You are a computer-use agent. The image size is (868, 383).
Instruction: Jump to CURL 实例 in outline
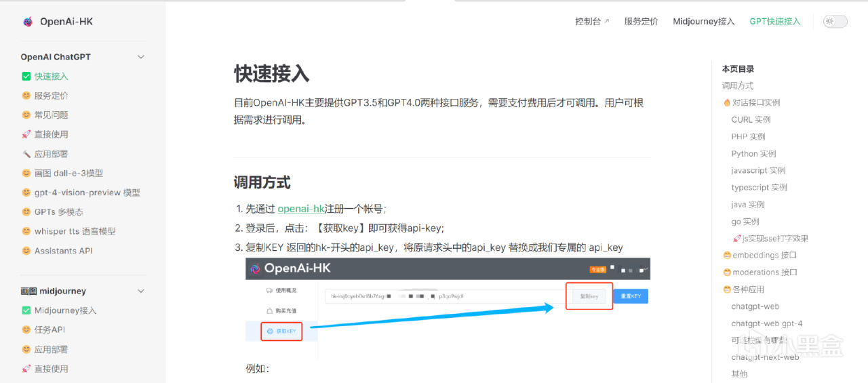point(751,119)
